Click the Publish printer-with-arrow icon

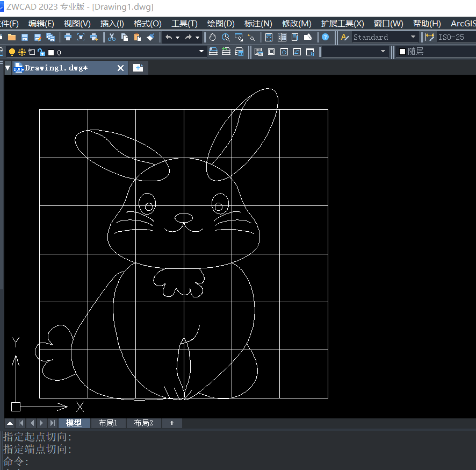click(94, 37)
